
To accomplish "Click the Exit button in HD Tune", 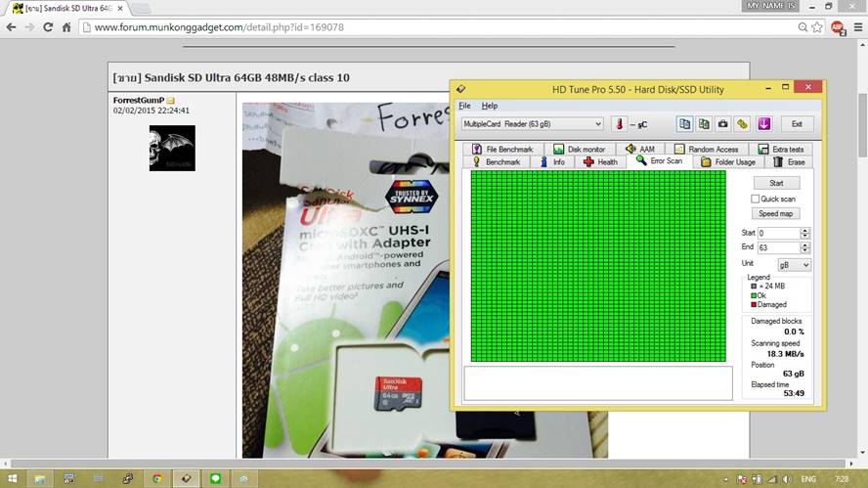I will click(797, 124).
